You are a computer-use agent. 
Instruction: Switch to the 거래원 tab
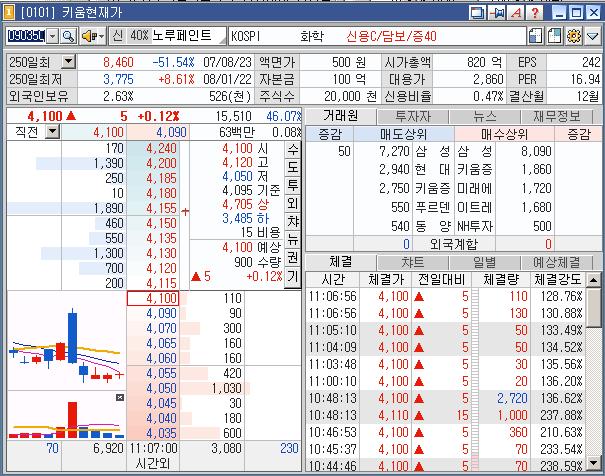(340, 116)
